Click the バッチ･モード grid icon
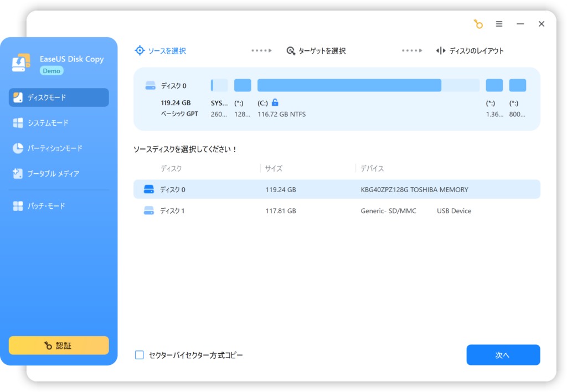Image resolution: width=567 pixels, height=392 pixels. click(18, 206)
